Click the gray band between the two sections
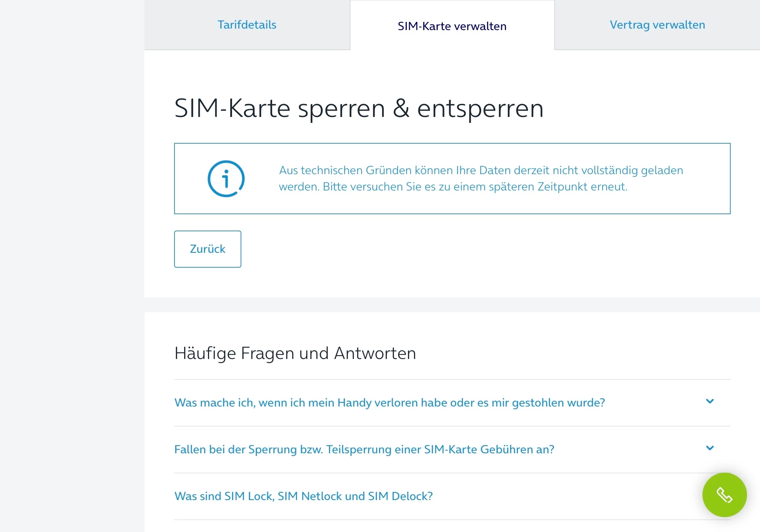 [446, 305]
